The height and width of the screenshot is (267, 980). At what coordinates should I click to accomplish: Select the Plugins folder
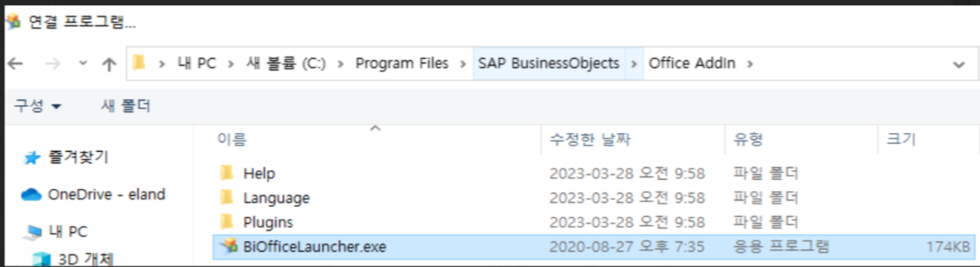tap(268, 222)
